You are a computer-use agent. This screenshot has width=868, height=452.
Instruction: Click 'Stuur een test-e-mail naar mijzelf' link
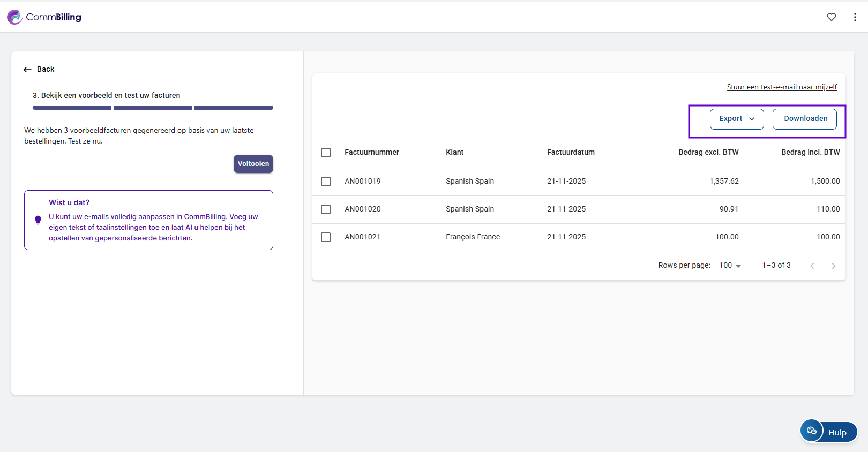781,87
